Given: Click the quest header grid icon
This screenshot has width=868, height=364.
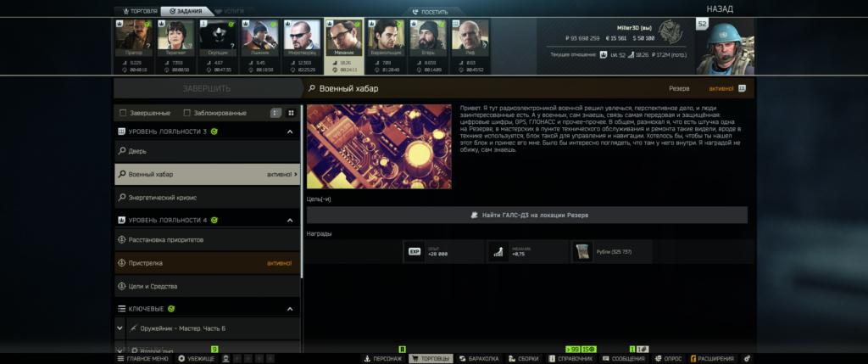Looking at the screenshot, I should [742, 88].
